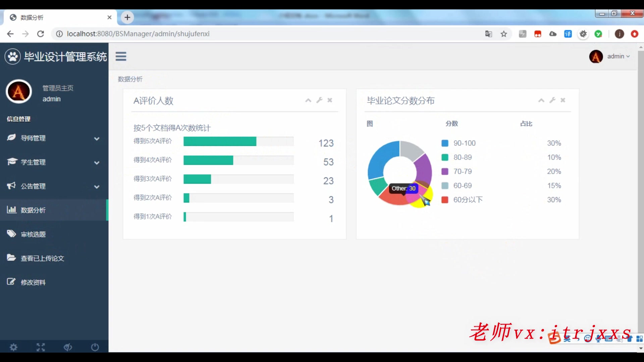Open the admin user dropdown

[x=610, y=56]
